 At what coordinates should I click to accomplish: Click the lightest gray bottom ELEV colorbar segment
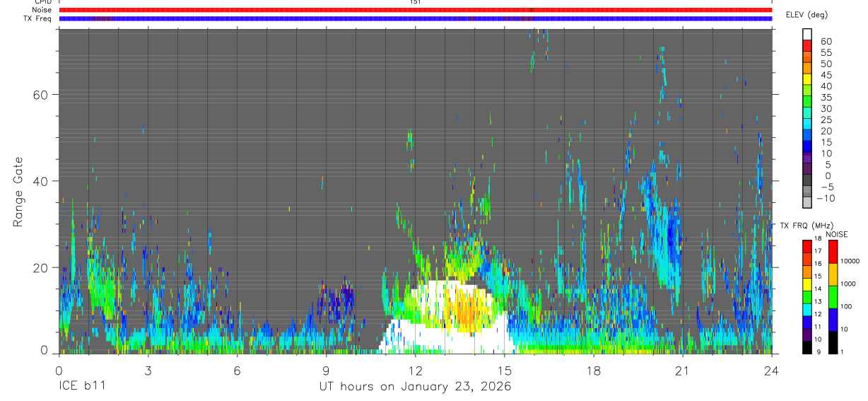(x=807, y=202)
